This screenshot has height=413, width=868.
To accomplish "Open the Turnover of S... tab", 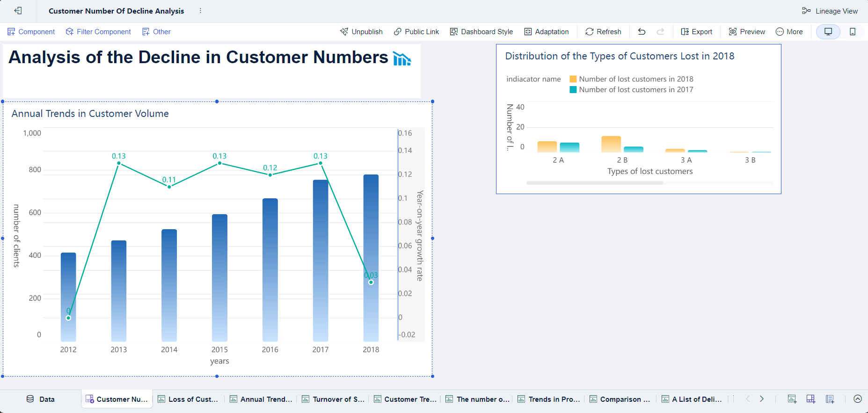I will click(333, 399).
